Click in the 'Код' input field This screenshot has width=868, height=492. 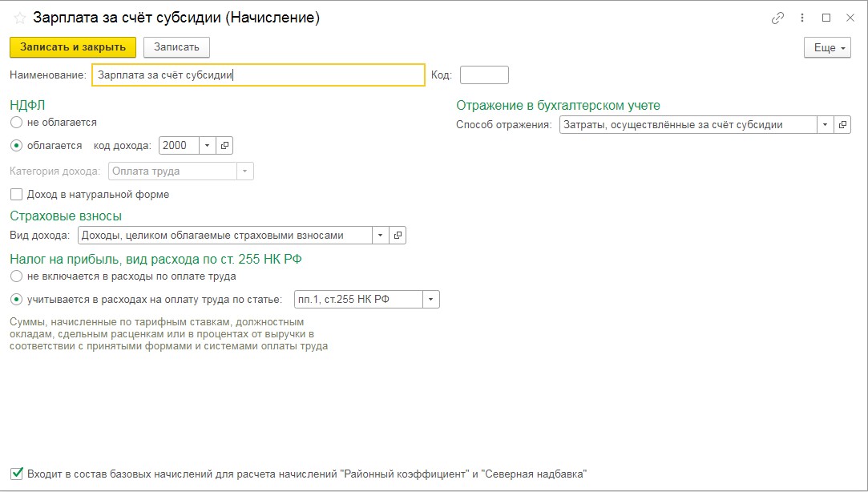click(x=484, y=75)
